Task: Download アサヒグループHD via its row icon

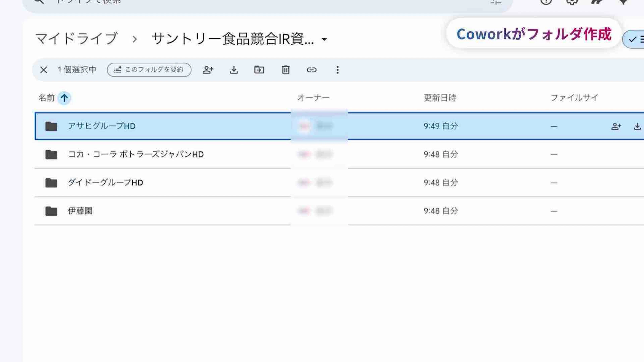Action: coord(637,126)
